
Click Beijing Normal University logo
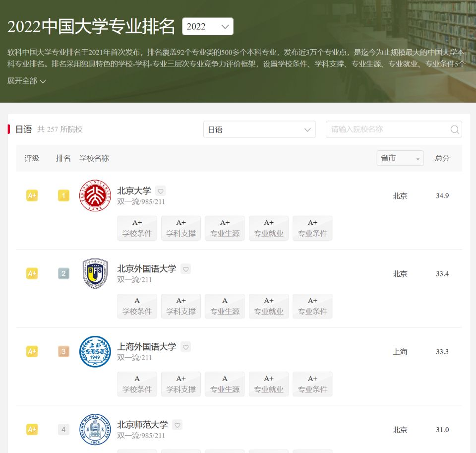click(95, 429)
